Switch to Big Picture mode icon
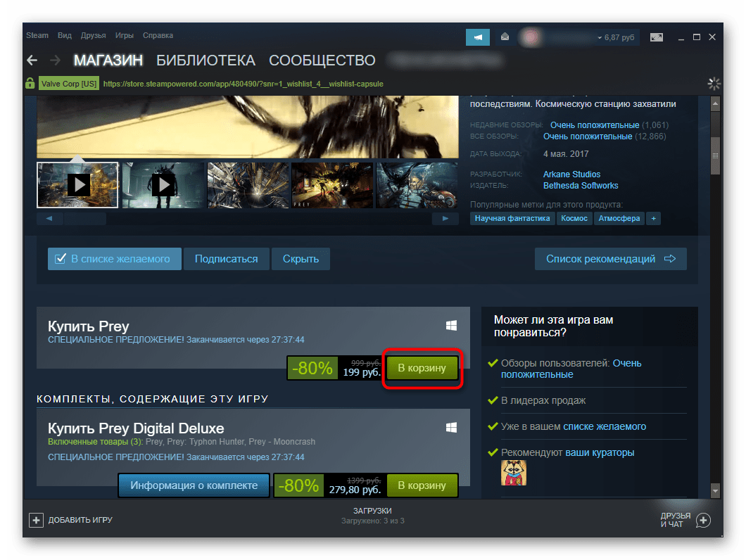Viewport: 746px width, 560px height. point(657,37)
